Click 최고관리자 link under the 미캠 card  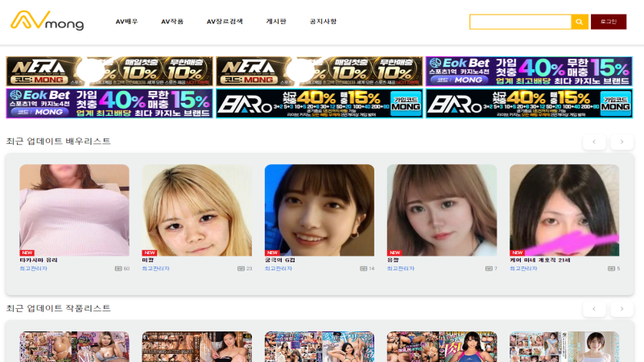pos(155,269)
